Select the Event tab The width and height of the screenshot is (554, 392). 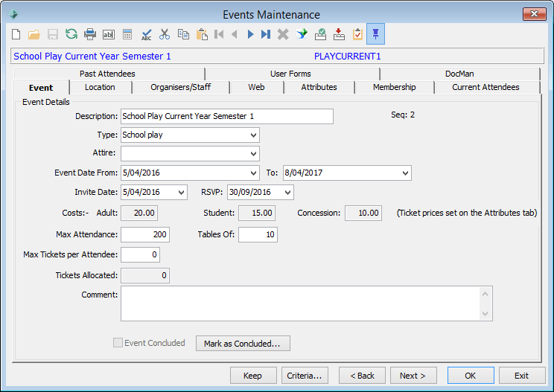(x=41, y=88)
